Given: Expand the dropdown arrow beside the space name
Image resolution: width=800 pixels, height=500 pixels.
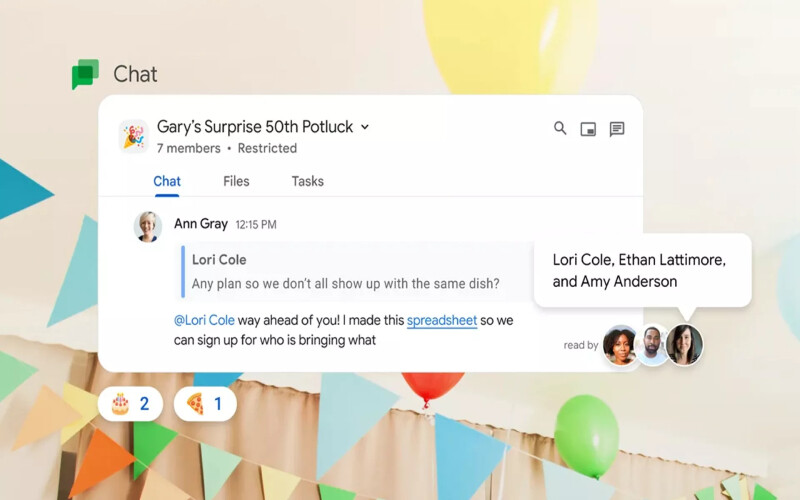Looking at the screenshot, I should pos(365,127).
